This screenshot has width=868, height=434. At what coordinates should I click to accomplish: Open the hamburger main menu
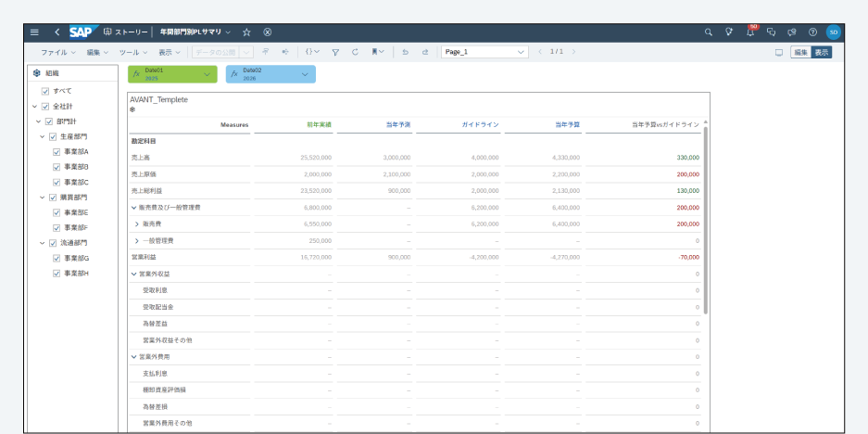click(x=34, y=32)
